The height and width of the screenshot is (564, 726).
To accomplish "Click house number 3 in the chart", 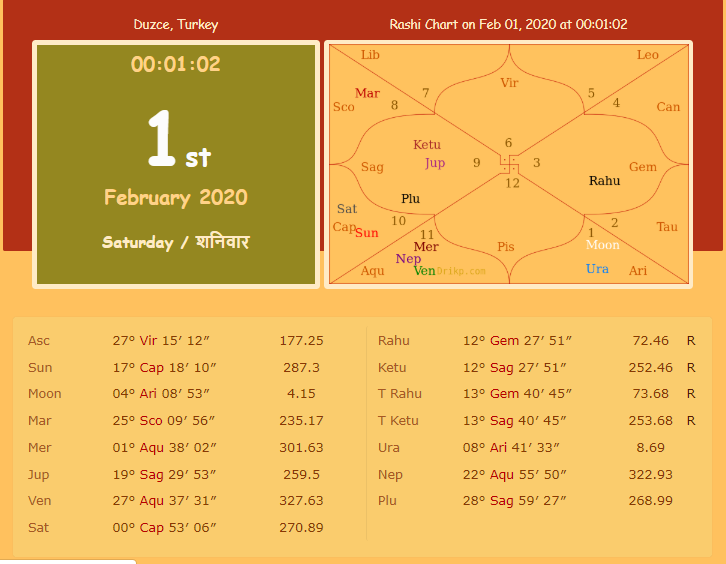I will click(537, 163).
